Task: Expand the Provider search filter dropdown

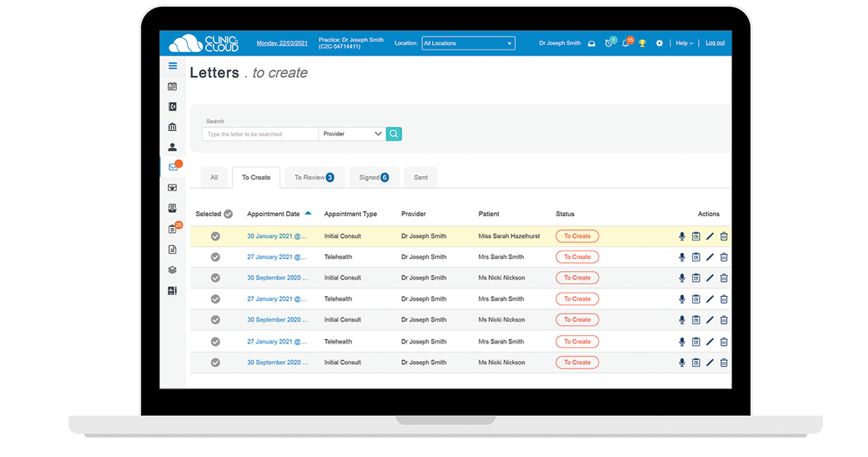Action: [351, 133]
